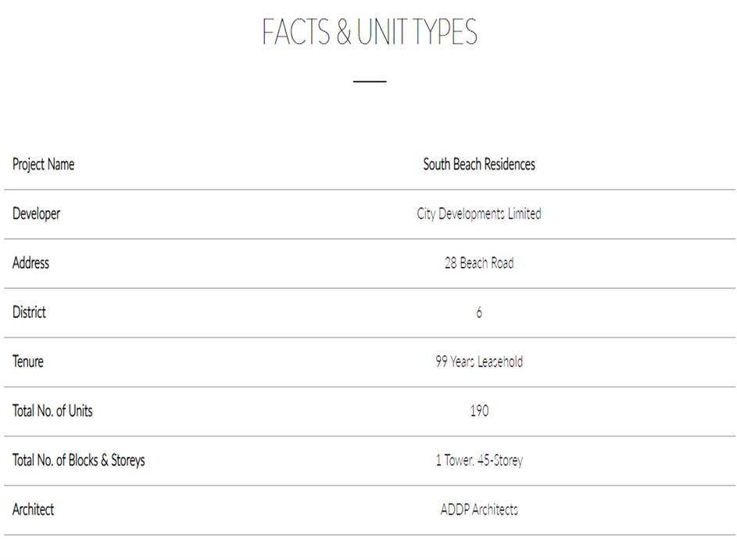Click City Developments Limited text
Screen dimensions: 737x560
478,213
